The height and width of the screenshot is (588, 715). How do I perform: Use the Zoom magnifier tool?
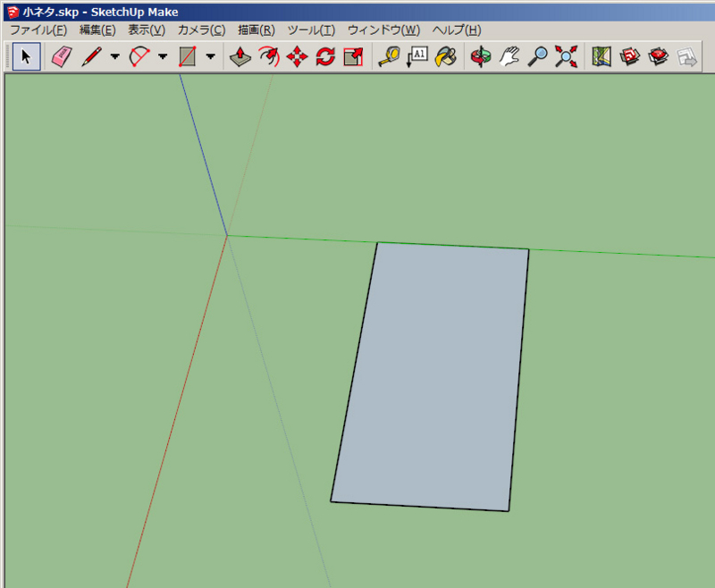tap(536, 56)
